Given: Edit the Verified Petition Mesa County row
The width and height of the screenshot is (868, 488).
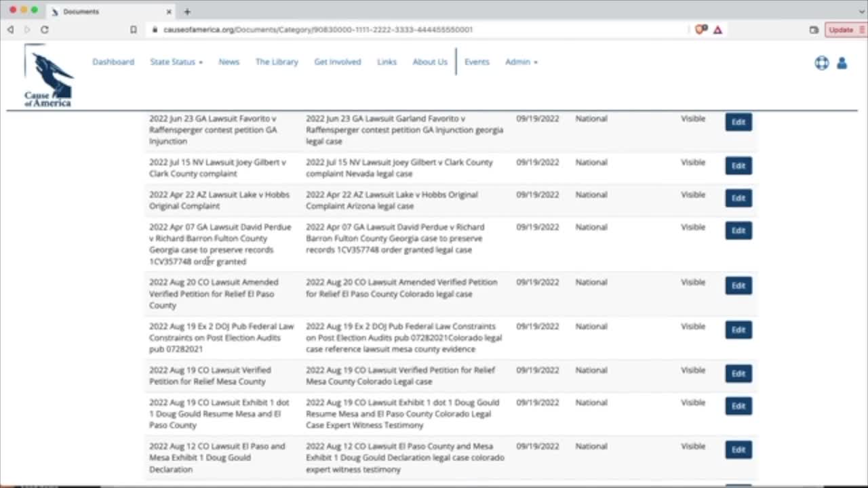Looking at the screenshot, I should coord(738,373).
